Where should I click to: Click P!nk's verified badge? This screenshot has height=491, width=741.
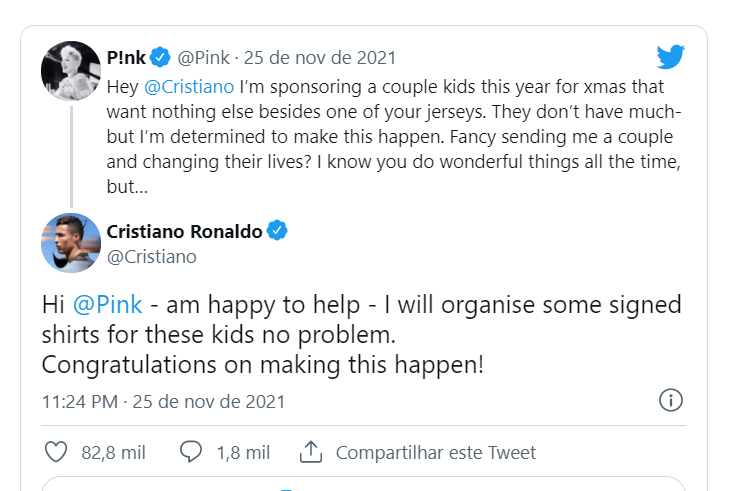(x=159, y=57)
